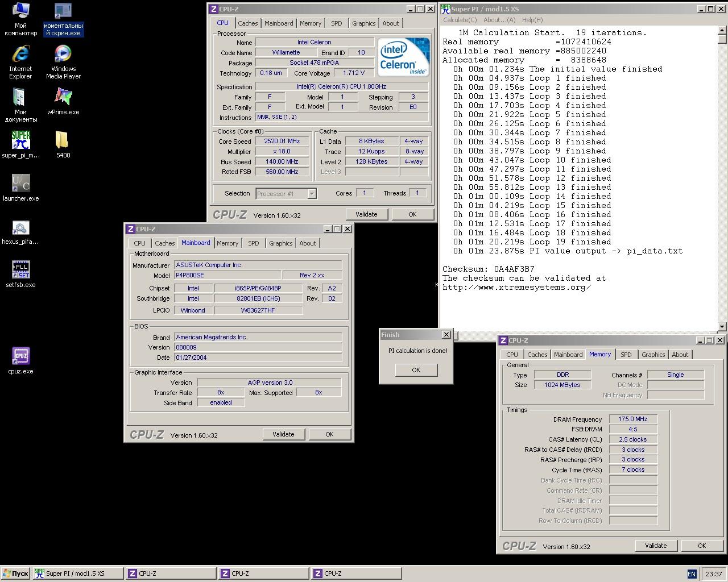Click Validate in the CPU-Z CPU window
Screen dimensions: 728x582
click(366, 214)
